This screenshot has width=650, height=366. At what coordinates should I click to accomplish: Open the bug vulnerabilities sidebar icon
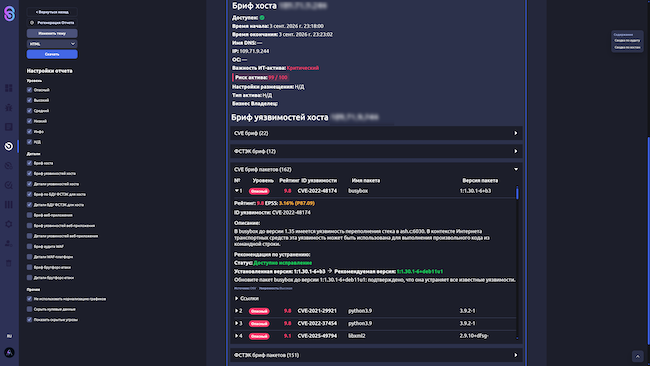pyautogui.click(x=9, y=107)
